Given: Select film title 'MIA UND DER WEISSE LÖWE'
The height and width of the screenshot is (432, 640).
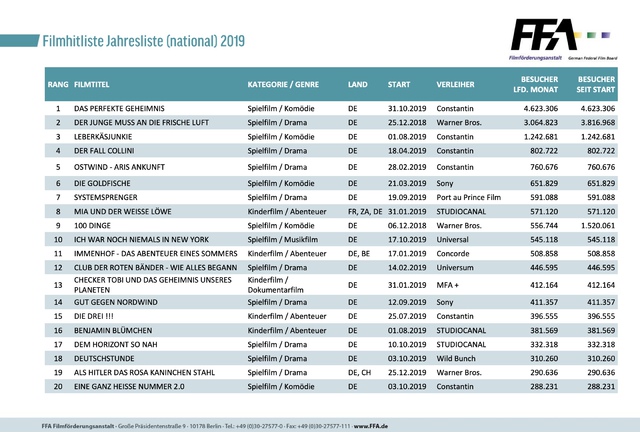Looking at the screenshot, I should coord(122,212).
